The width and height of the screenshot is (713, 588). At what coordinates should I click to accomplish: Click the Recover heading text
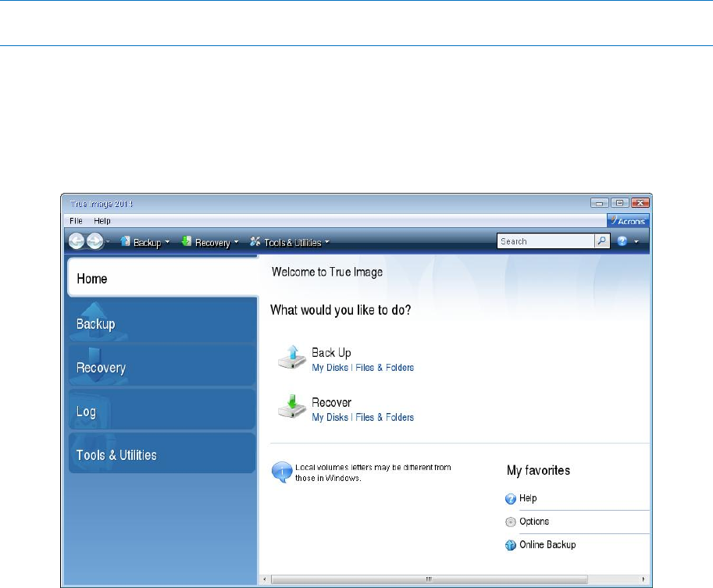[x=331, y=402]
